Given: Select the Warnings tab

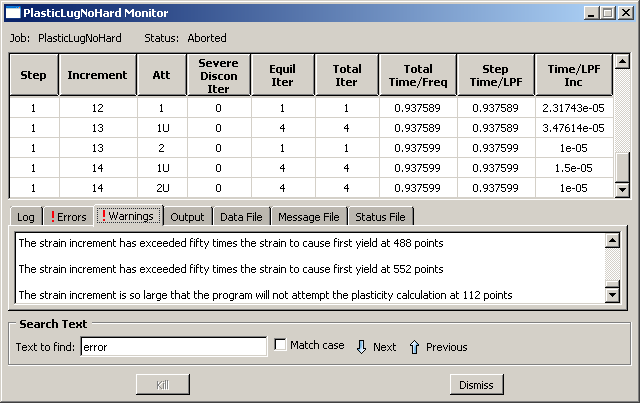Looking at the screenshot, I should [127, 216].
